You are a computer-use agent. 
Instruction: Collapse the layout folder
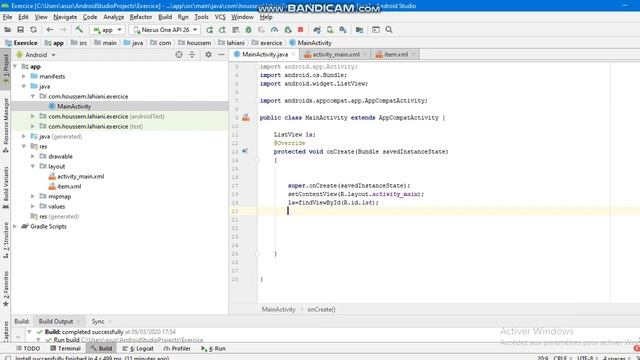(33, 166)
